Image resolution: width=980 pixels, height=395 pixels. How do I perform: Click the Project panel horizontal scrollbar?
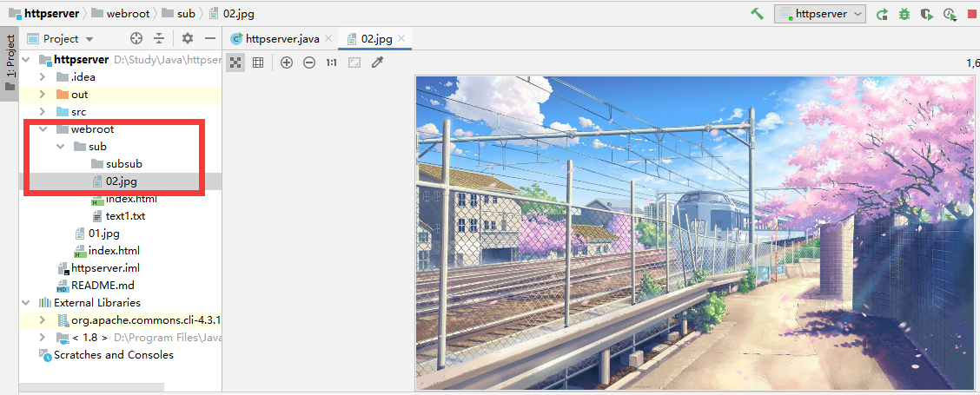[91, 387]
